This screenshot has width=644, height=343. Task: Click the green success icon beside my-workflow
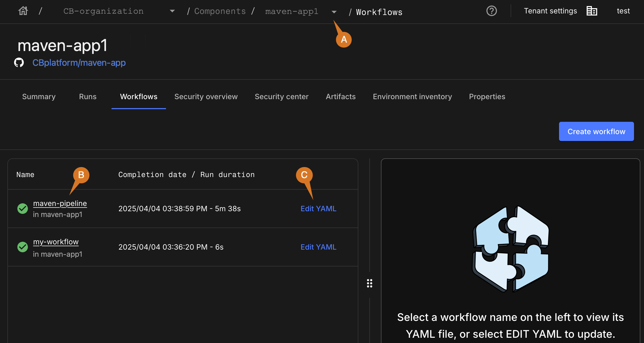click(22, 247)
